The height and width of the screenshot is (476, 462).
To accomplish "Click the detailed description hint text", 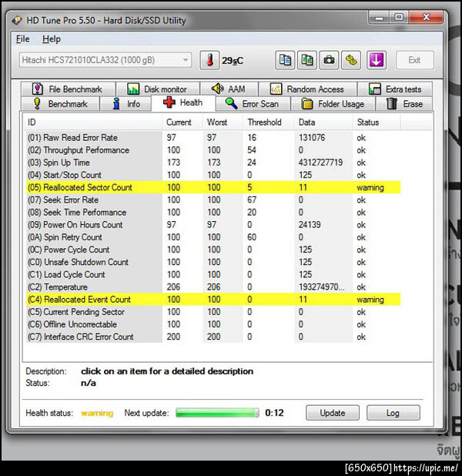I will [x=167, y=371].
